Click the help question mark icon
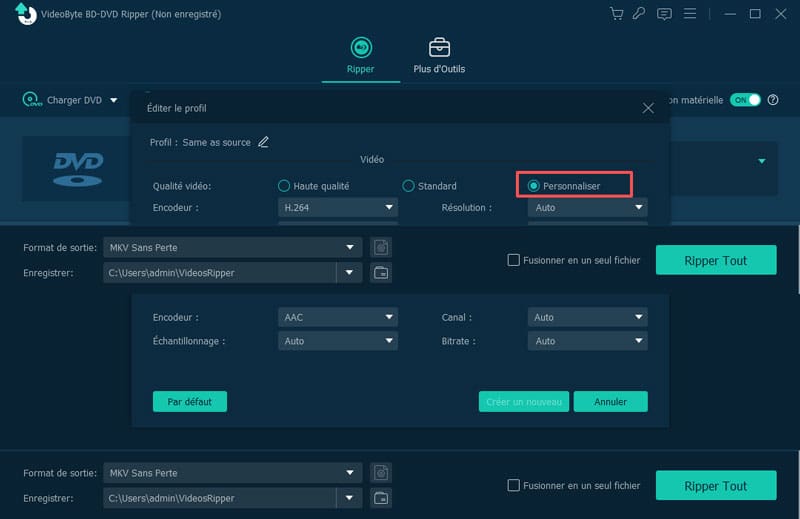The height and width of the screenshot is (519, 800). 772,100
